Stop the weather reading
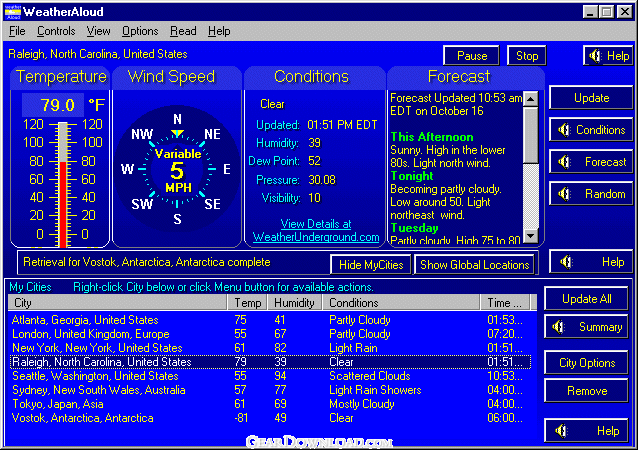Viewport: 638px width, 450px height. pos(527,56)
